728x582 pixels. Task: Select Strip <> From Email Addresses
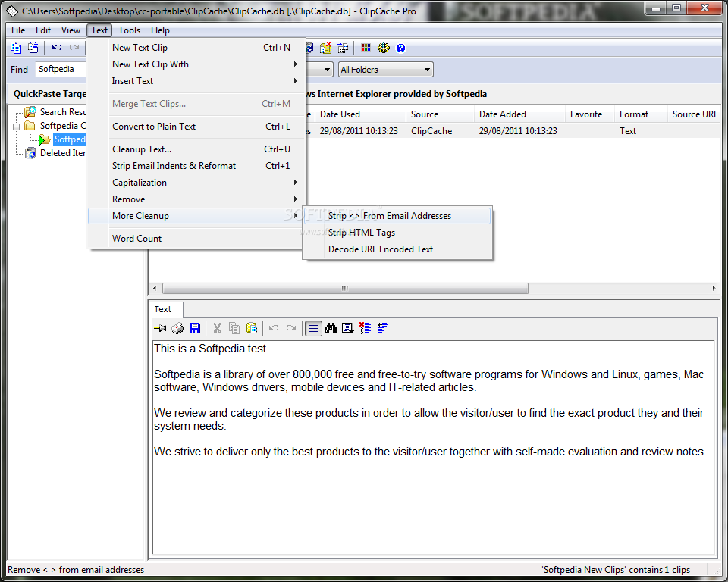[x=397, y=216]
